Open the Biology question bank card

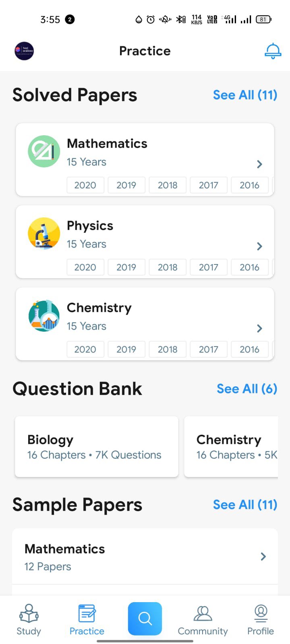click(97, 447)
